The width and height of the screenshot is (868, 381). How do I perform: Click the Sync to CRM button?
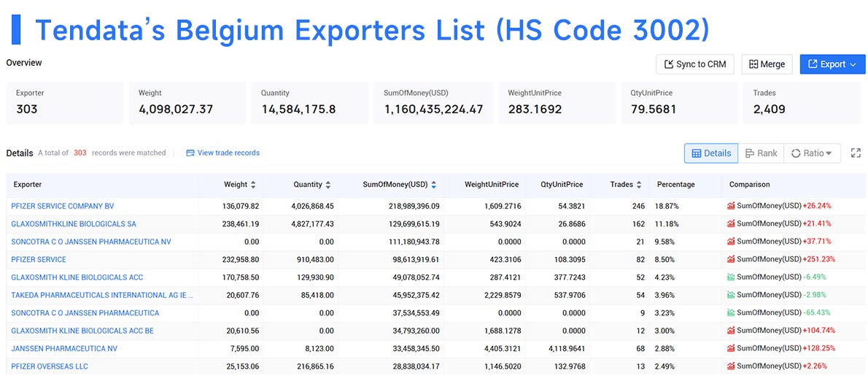pos(694,64)
